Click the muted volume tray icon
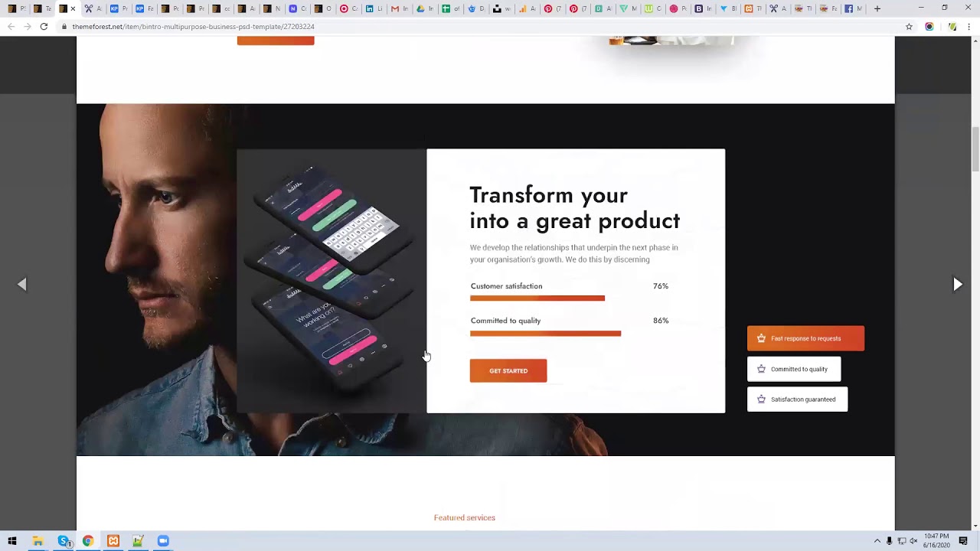980x551 pixels. pos(913,541)
